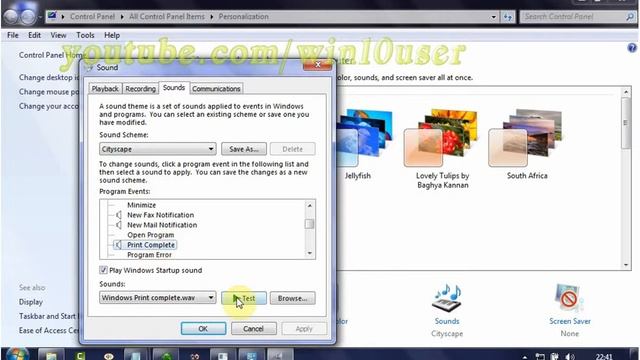Click speaker icon beside New Mail Notification
The width and height of the screenshot is (640, 360).
tap(118, 225)
